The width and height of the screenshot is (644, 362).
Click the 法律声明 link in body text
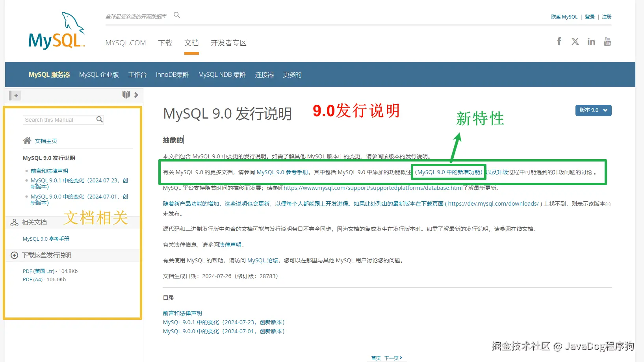click(x=230, y=245)
